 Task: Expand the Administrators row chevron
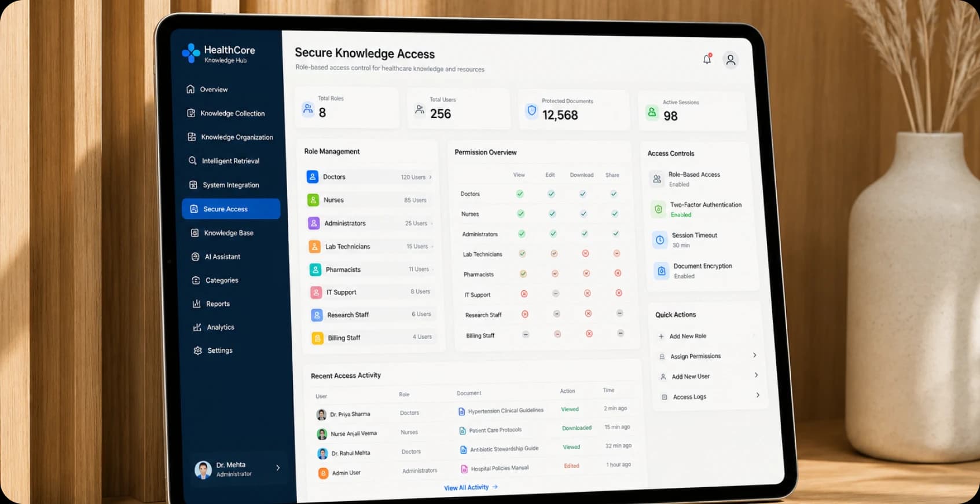pos(432,224)
